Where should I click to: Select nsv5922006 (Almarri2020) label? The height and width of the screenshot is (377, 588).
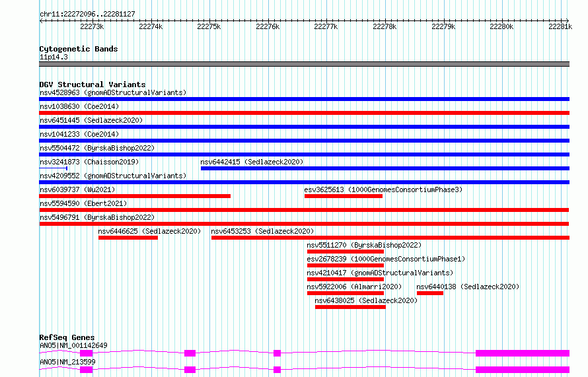click(x=354, y=287)
